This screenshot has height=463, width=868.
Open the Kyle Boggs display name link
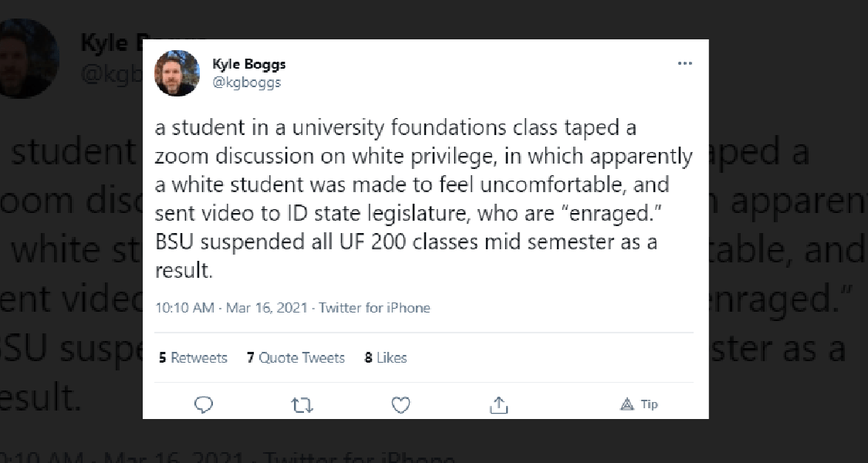(x=248, y=65)
